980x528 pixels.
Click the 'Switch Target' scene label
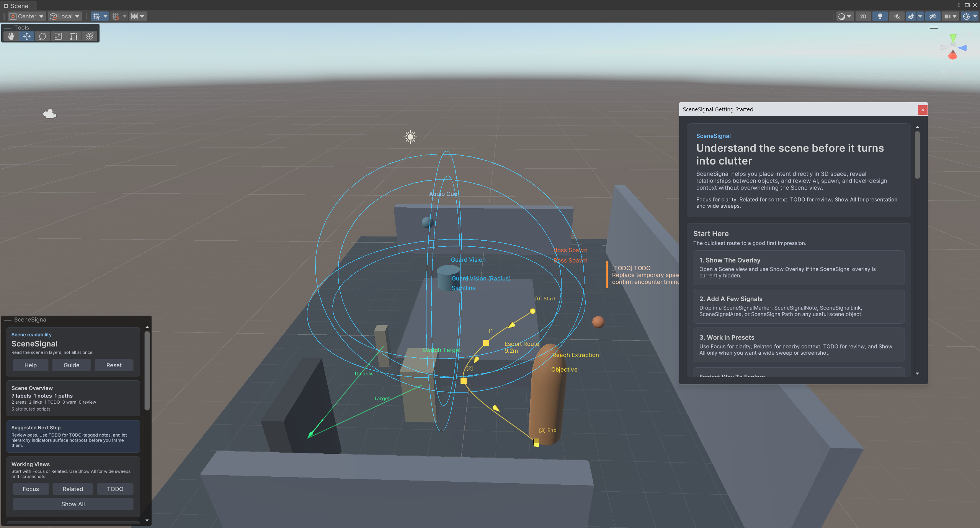(441, 350)
